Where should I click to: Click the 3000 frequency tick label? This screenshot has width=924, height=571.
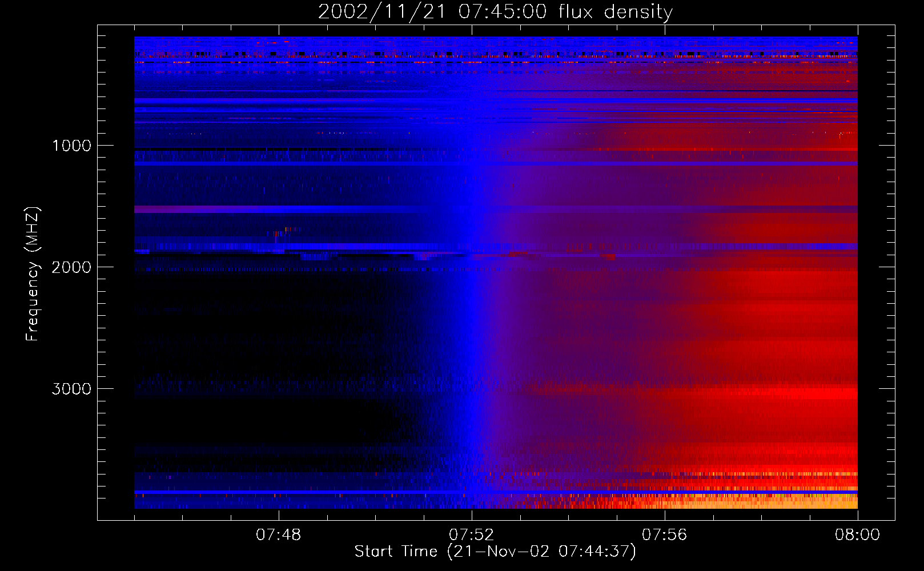click(71, 389)
